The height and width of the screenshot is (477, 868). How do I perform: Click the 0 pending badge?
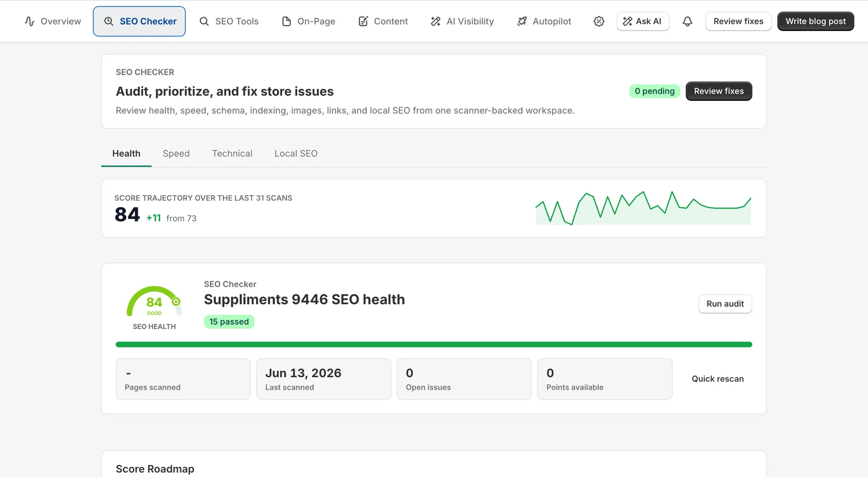coord(654,91)
